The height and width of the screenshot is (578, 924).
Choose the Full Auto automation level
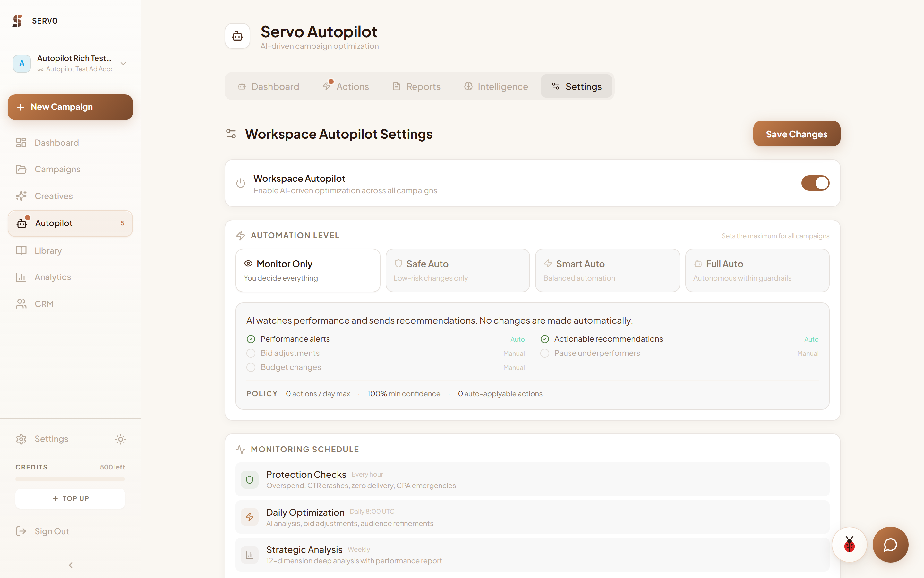[x=757, y=270]
